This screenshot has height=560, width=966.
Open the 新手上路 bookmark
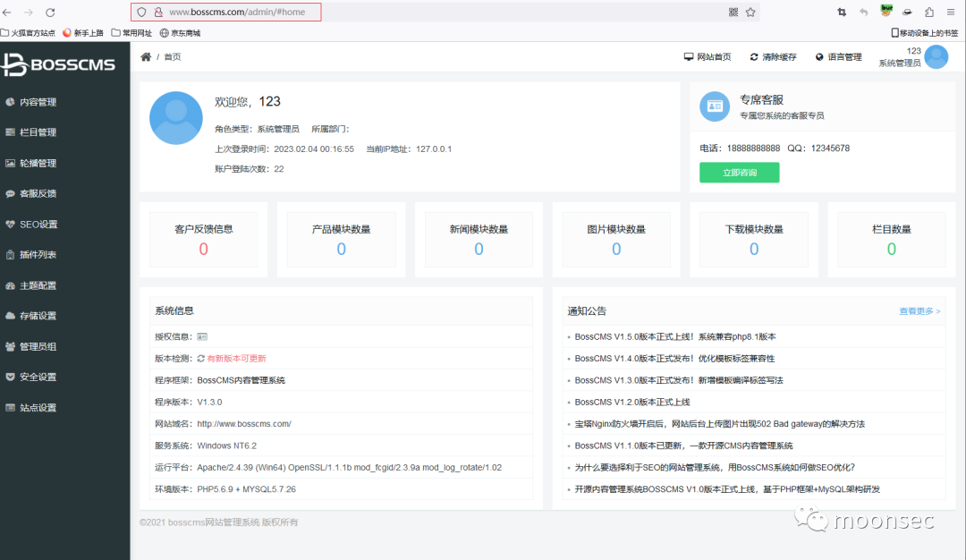click(x=83, y=32)
